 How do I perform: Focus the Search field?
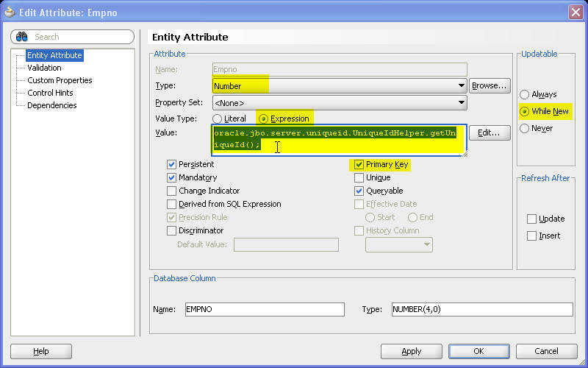point(72,37)
